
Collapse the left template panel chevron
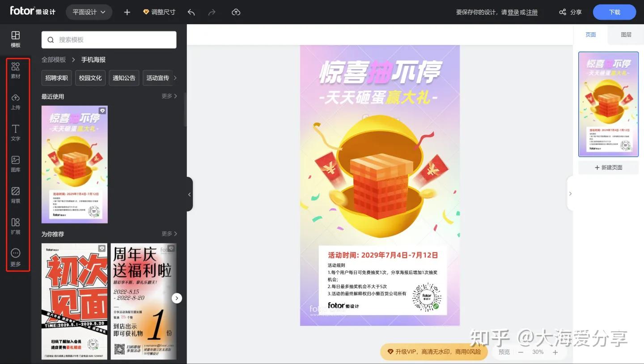tap(189, 194)
